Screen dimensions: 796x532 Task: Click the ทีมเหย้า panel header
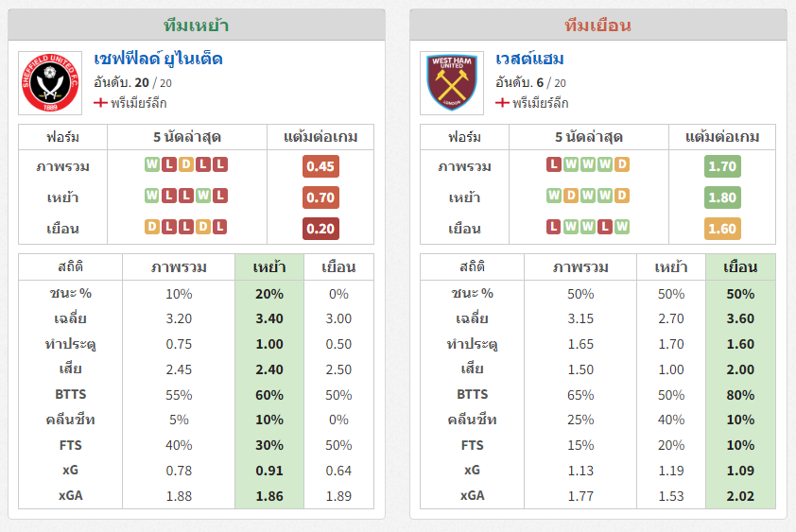point(197,25)
